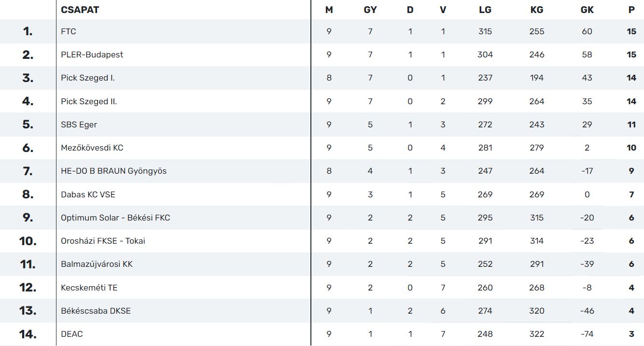Click the GY column header
Viewport: 644px width, 346px height.
[x=370, y=10]
